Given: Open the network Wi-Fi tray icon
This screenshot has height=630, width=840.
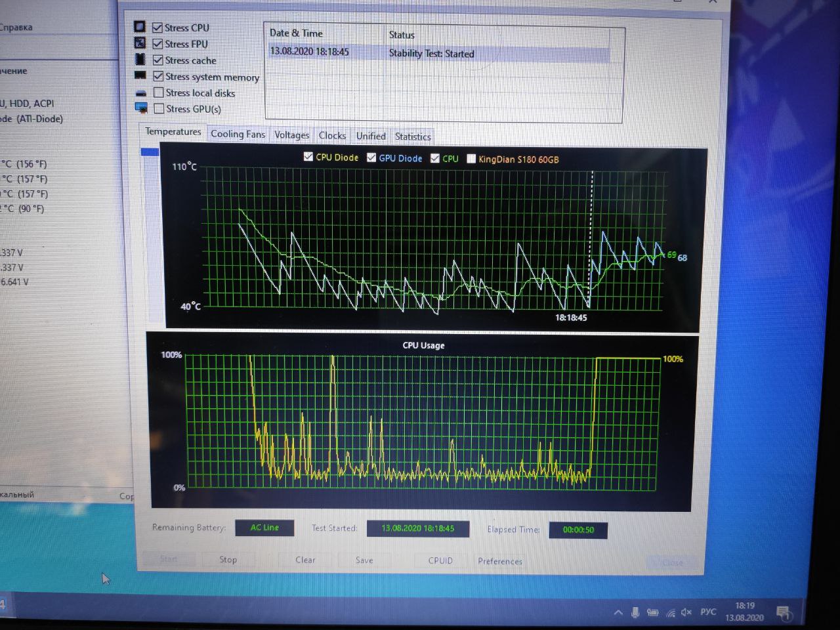Looking at the screenshot, I should click(x=671, y=614).
